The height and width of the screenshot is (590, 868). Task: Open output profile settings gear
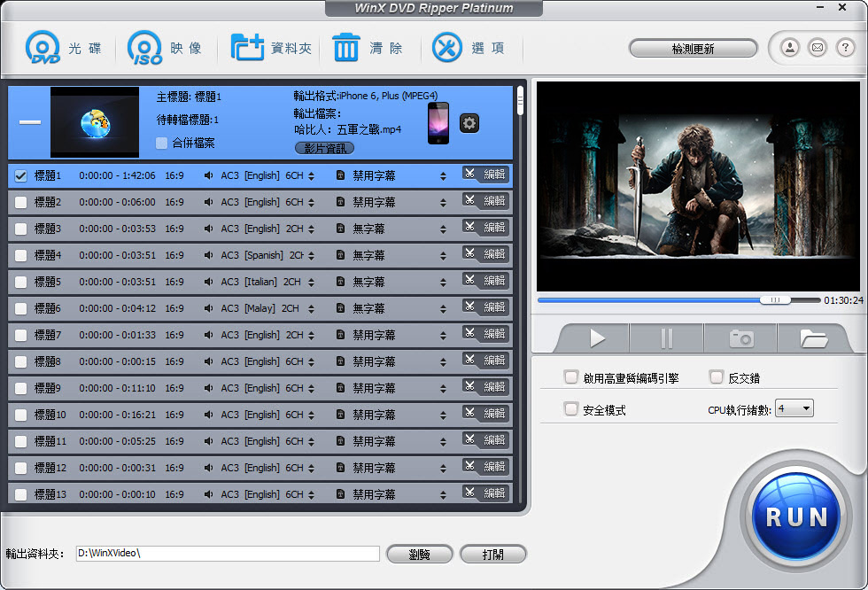469,123
